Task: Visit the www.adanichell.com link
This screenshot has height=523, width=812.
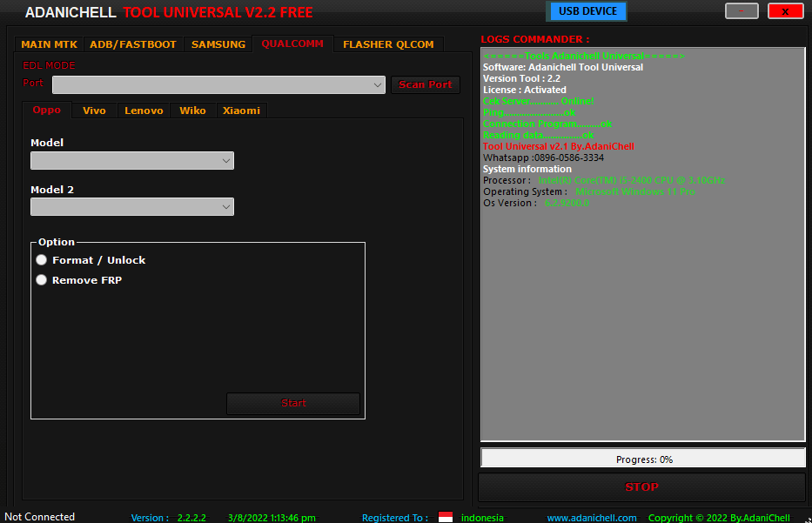Action: point(591,517)
